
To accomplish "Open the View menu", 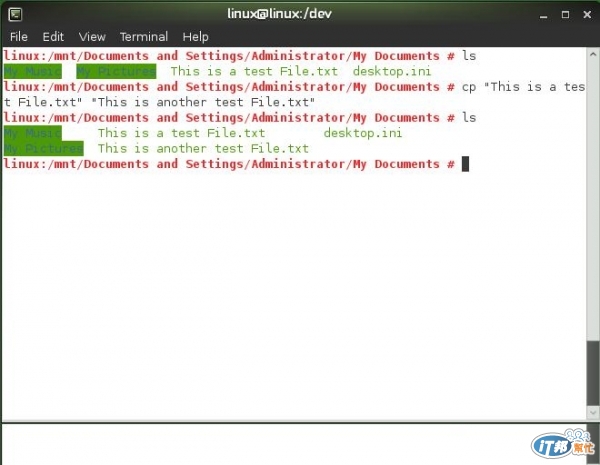I will [x=92, y=37].
